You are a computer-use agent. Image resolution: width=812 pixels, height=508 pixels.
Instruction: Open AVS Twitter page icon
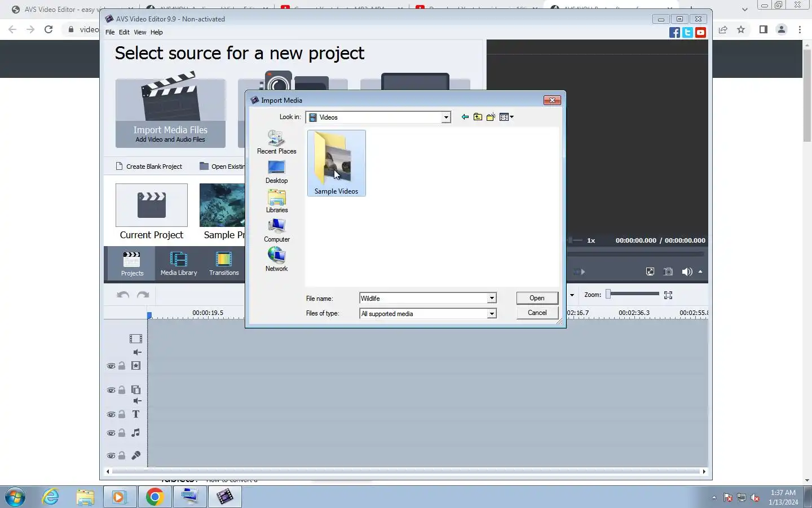pyautogui.click(x=687, y=33)
